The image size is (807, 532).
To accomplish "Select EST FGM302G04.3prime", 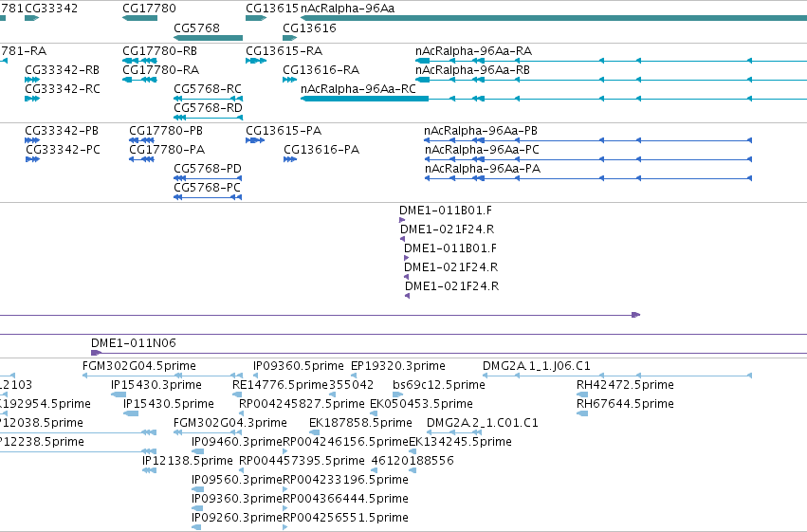I will point(230,423).
